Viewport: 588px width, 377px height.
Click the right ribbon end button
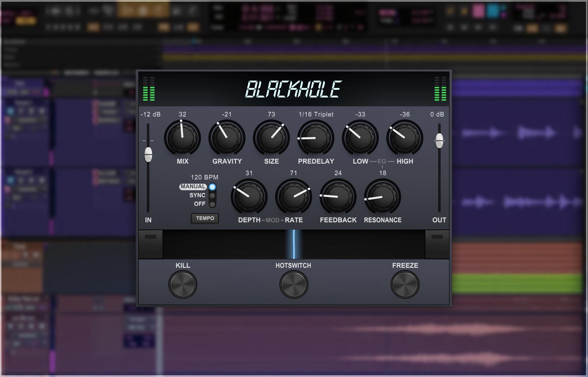437,244
